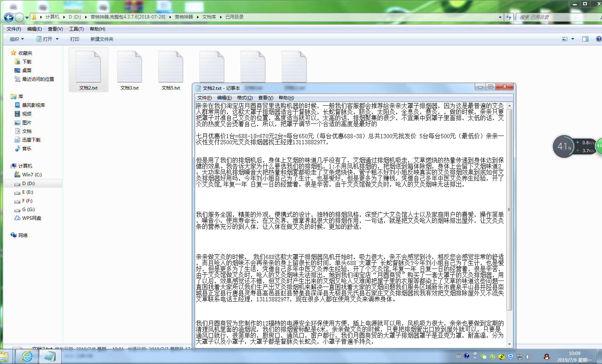This screenshot has width=602, height=364.
Task: Click the 新建文件夹 button
Action: point(102,39)
